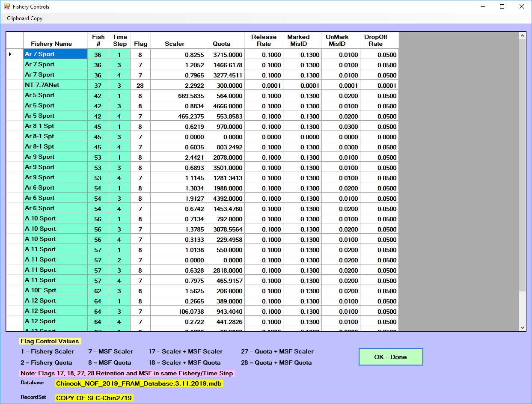532x404 pixels.
Task: Click quota value 389.0000
Action: tap(225, 301)
